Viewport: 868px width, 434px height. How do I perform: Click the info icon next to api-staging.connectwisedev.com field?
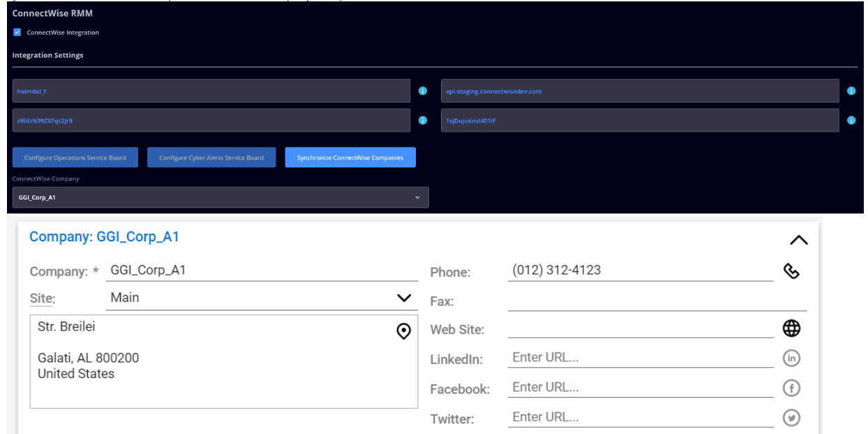pyautogui.click(x=851, y=91)
